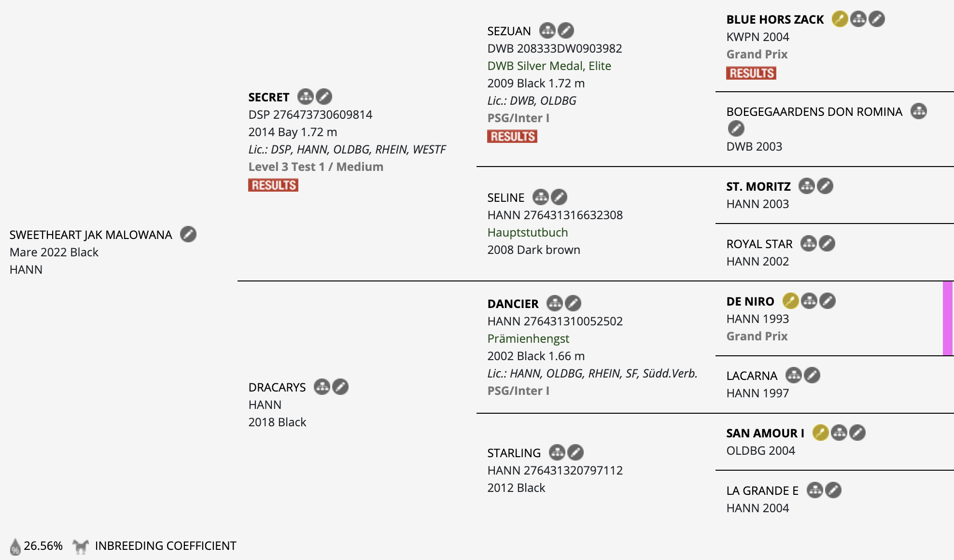Open pedigree tree icon next to STARLING
The height and width of the screenshot is (560, 954).
tap(557, 452)
